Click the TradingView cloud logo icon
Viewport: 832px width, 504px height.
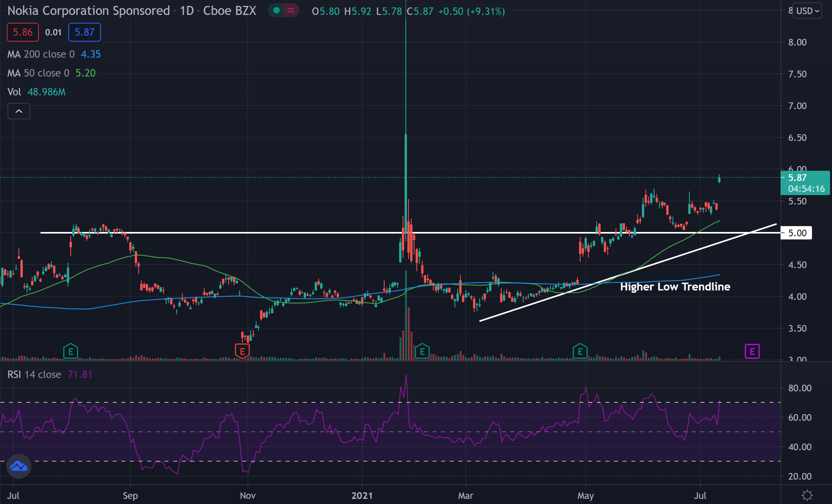tap(19, 466)
